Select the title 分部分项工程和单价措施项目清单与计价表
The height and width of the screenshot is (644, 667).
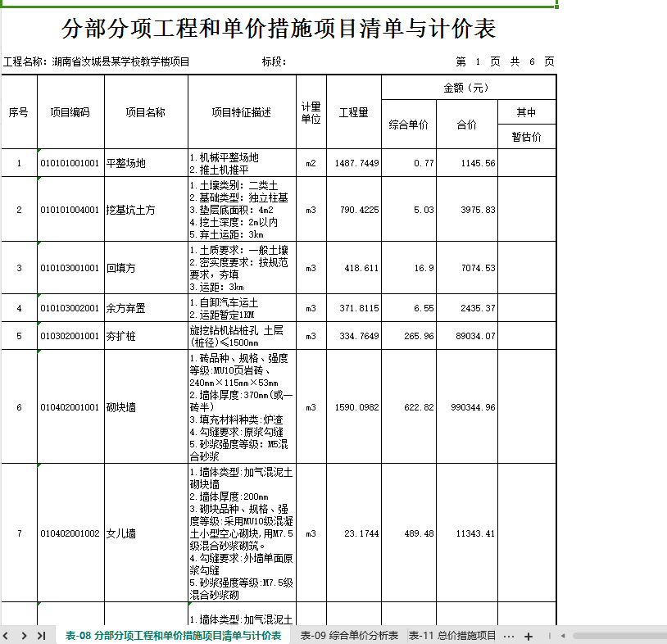(279, 29)
